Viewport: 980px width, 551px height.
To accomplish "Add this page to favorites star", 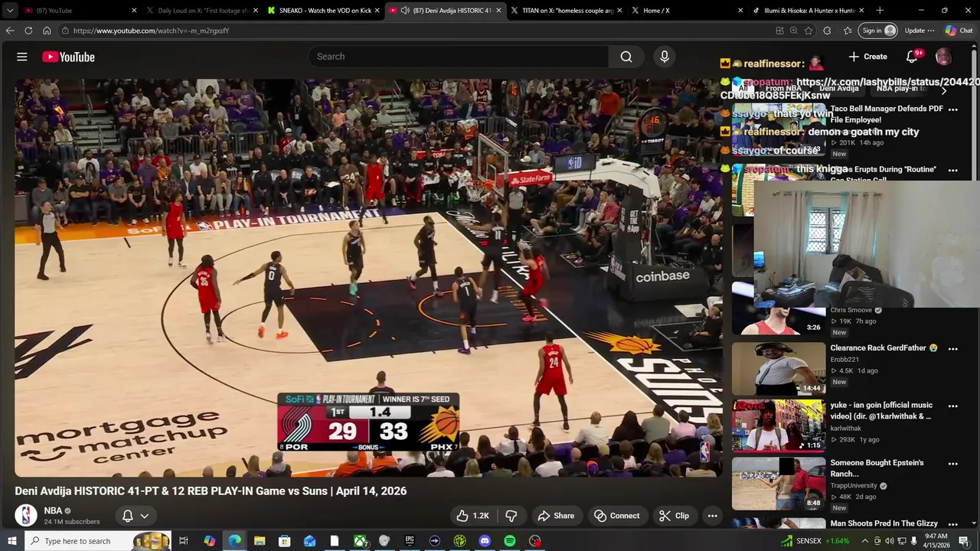I will 808,31.
